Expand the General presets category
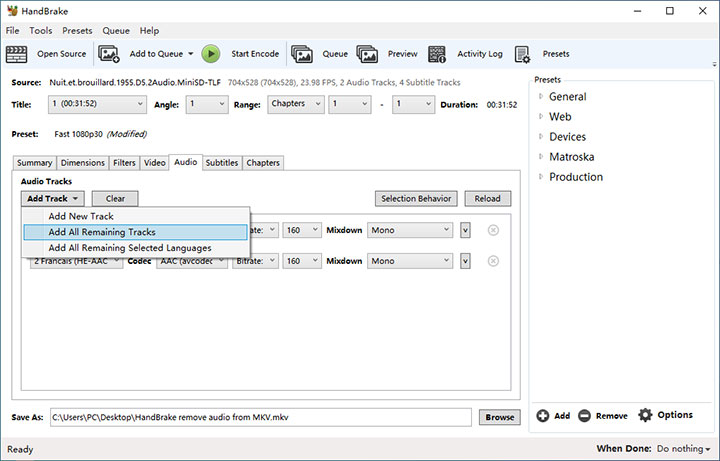This screenshot has width=720, height=461. coord(541,97)
